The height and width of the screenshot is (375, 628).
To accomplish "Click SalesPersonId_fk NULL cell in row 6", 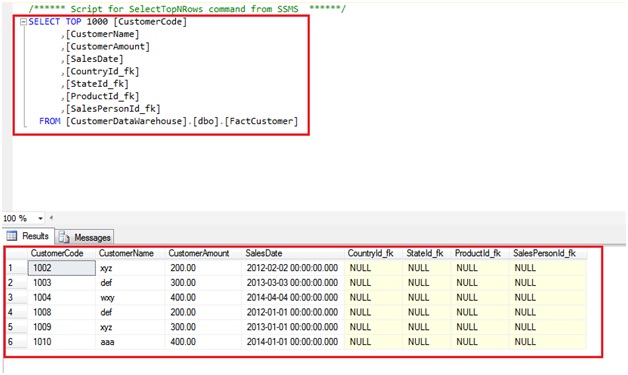I will (548, 342).
